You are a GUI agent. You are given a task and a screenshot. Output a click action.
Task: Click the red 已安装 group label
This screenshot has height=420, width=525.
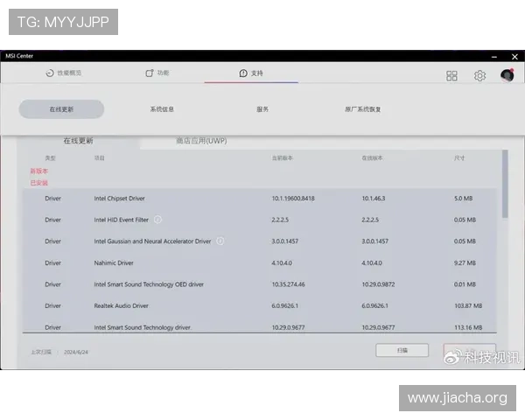pos(39,183)
